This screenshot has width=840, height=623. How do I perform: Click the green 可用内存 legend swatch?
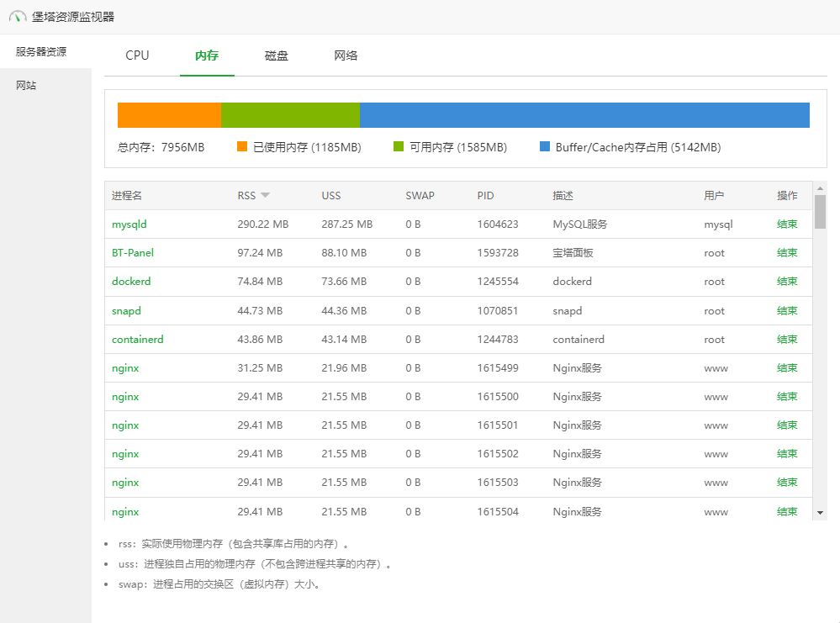coord(399,147)
